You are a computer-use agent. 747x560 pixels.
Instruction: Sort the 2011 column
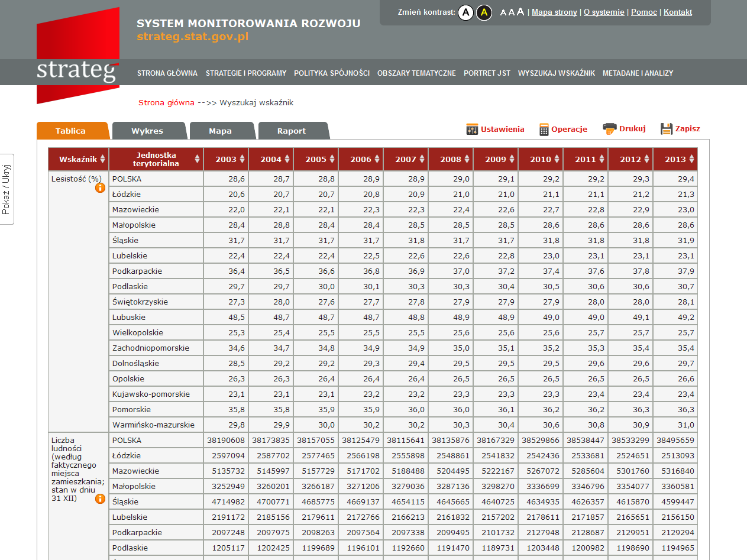click(602, 159)
